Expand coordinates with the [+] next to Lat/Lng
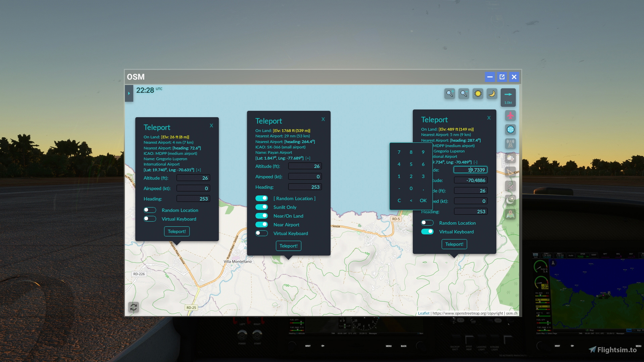The image size is (644, 362). coord(198,170)
